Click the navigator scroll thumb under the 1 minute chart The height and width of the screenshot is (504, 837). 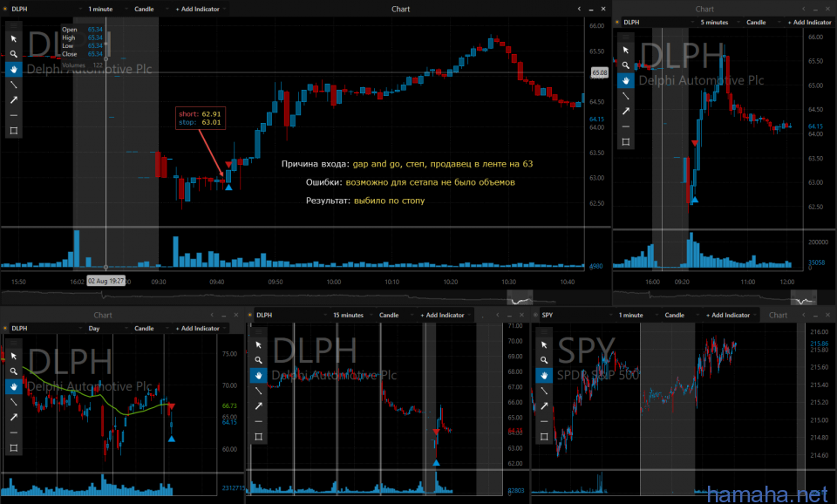pos(520,298)
